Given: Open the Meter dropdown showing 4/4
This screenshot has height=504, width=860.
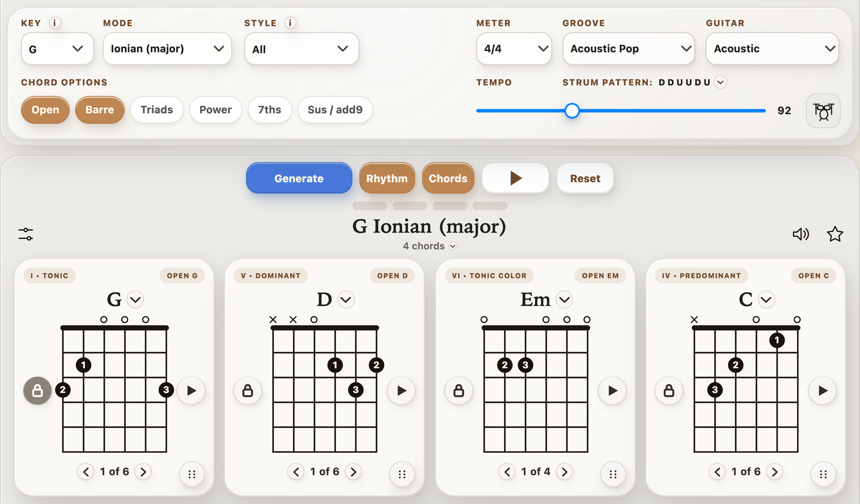Looking at the screenshot, I should (514, 49).
